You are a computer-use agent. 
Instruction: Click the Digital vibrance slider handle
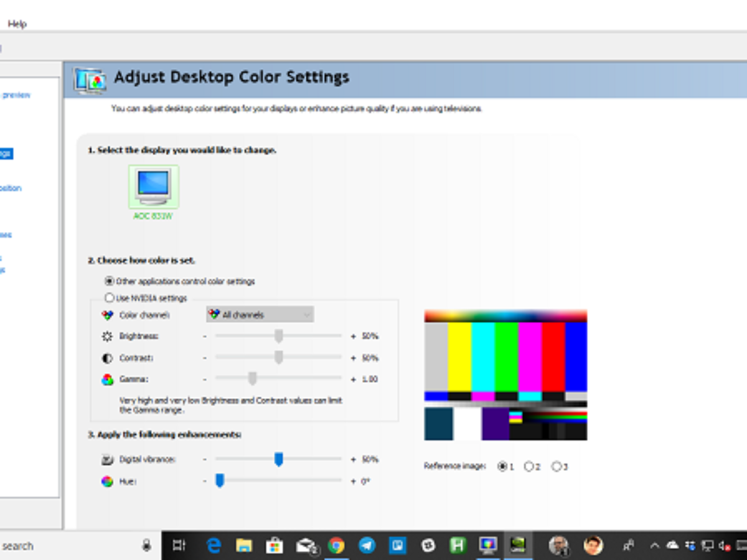[x=279, y=459]
